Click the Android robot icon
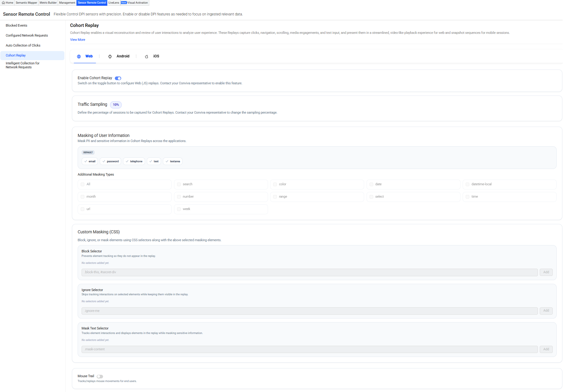The image size is (569, 392). [110, 57]
